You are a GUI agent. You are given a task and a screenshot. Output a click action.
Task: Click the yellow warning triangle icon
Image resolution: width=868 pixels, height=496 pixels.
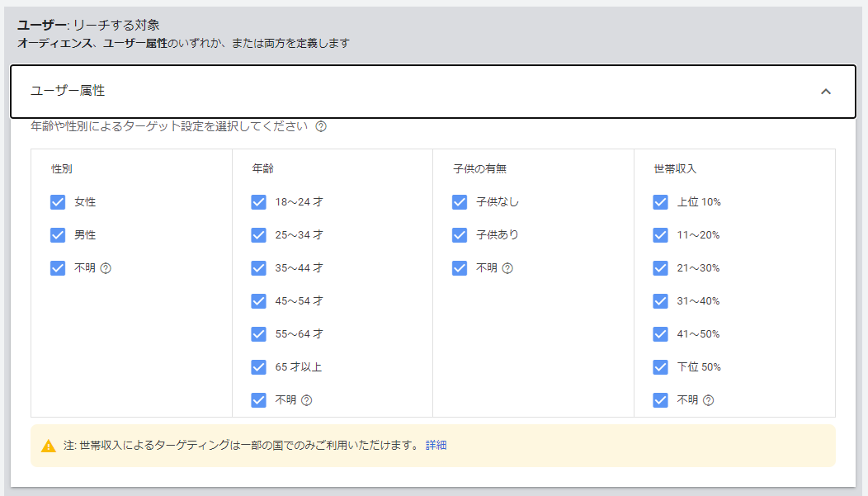tap(49, 446)
